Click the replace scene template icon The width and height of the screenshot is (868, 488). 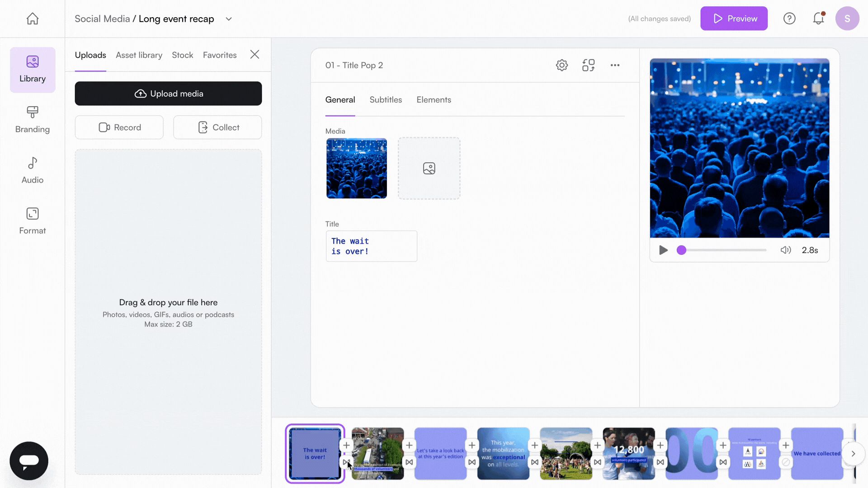(x=588, y=65)
